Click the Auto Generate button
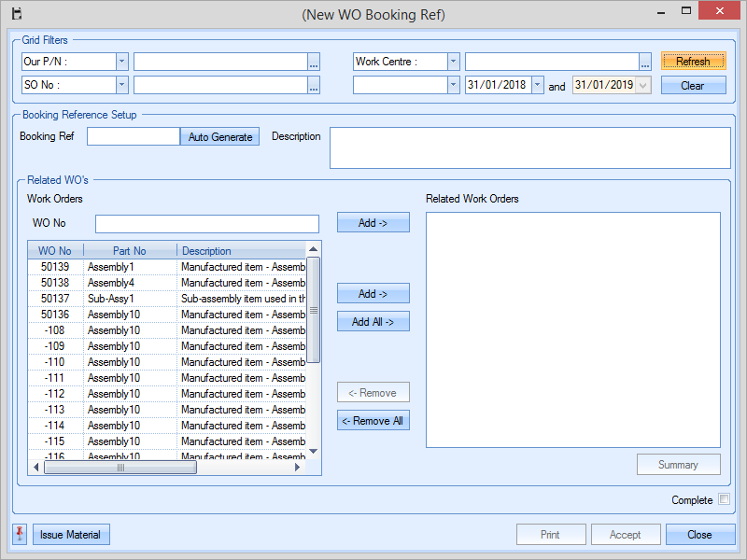This screenshot has height=560, width=747. point(219,136)
